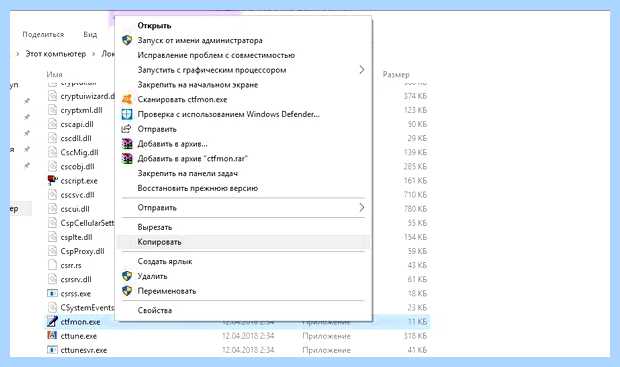Click the antivirus icon next to Сканировать ctfmon.exe
620x367 pixels.
click(x=127, y=99)
